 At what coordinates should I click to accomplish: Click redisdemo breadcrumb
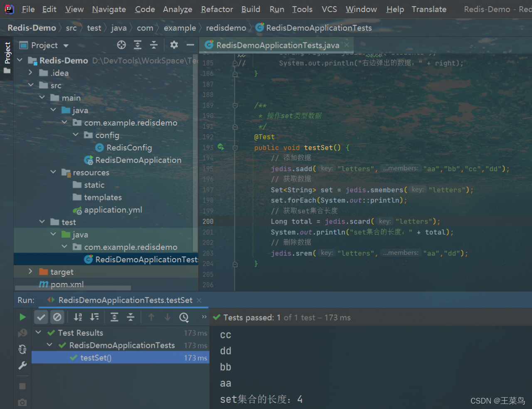click(x=226, y=28)
